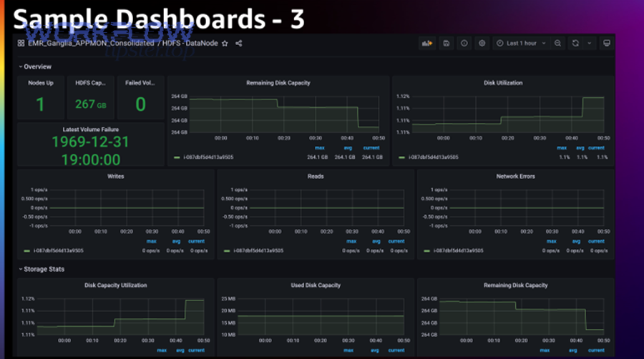644x359 pixels.
Task: Refresh the dashboard
Action: [575, 43]
